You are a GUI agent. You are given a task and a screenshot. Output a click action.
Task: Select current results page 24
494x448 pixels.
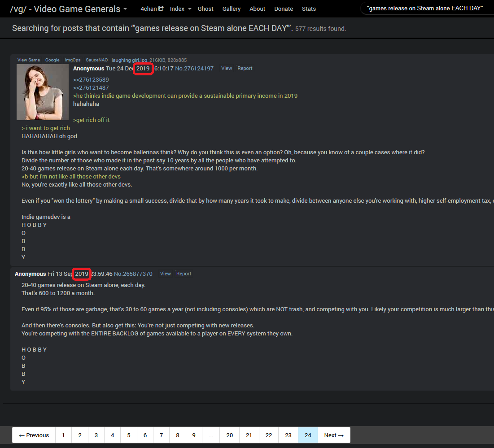click(308, 435)
